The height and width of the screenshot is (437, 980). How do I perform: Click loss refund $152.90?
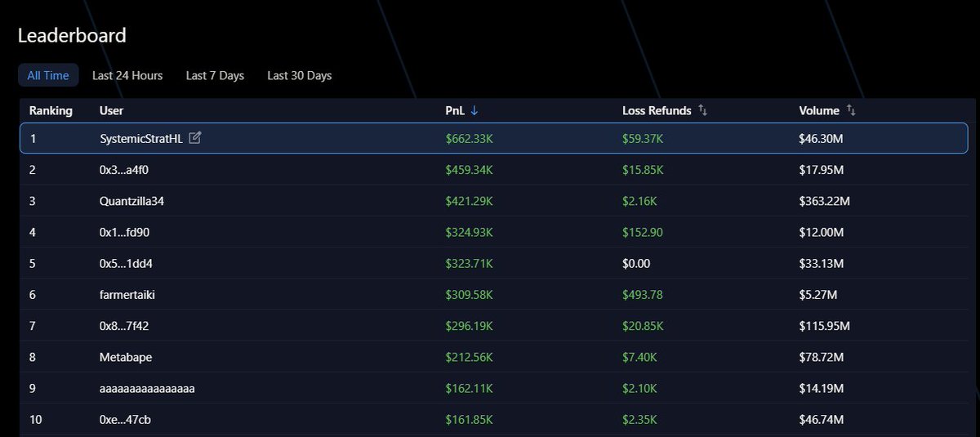coord(641,233)
